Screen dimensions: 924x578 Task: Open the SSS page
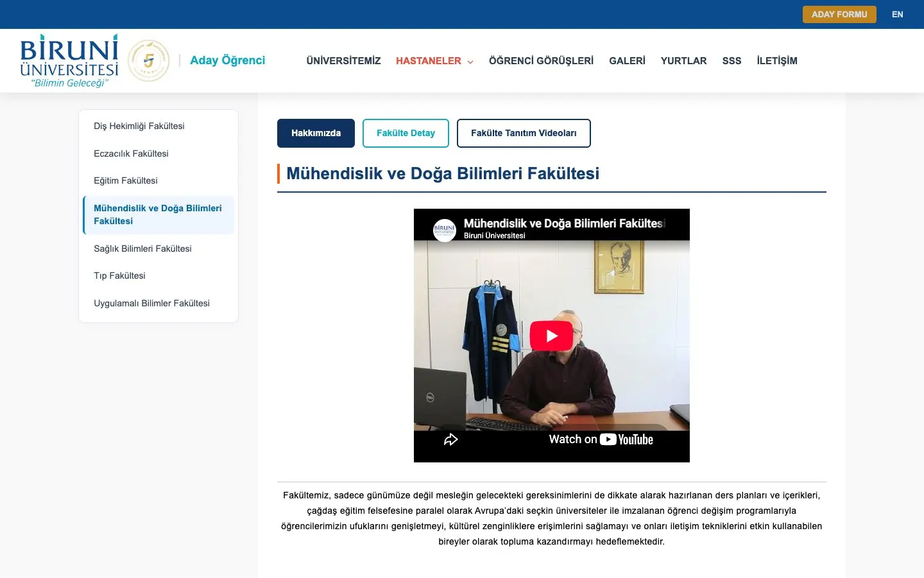point(732,61)
